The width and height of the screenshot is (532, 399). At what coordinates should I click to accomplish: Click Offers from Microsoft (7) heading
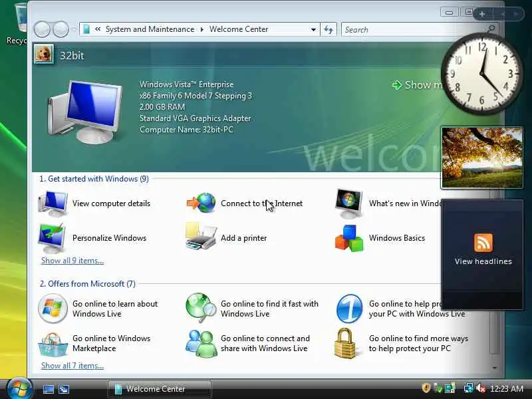[x=88, y=284]
